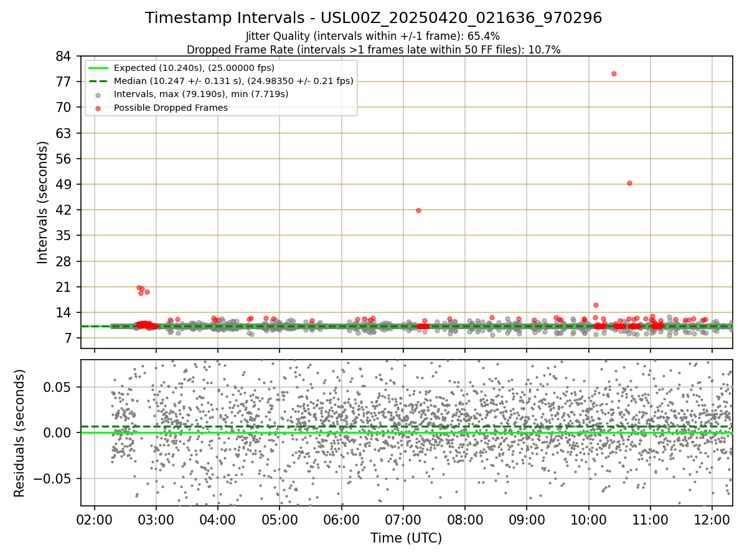Click the Jitter Quality 65.4% subtitle line

374,37
